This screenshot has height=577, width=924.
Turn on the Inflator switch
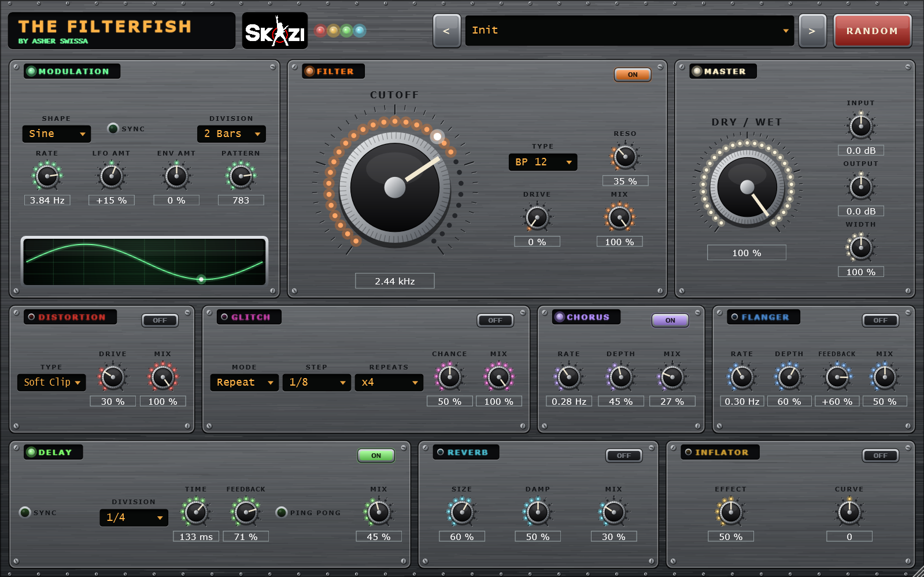(x=880, y=456)
